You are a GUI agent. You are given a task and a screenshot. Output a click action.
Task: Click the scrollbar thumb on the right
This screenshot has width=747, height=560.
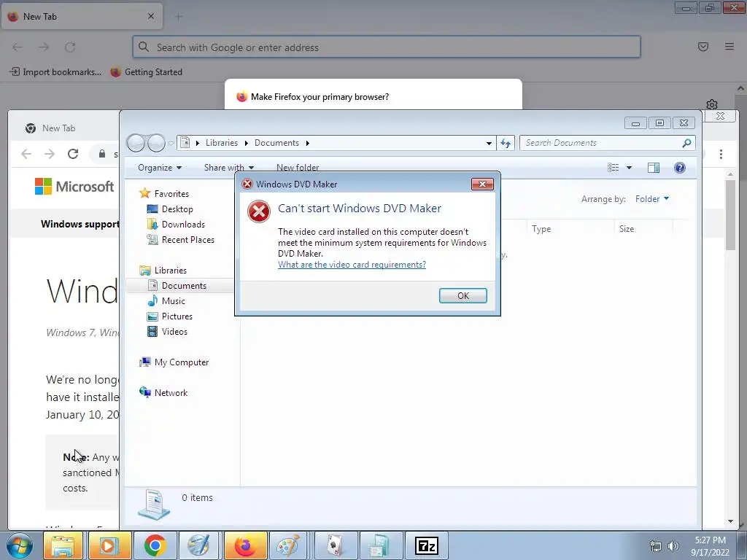(x=730, y=214)
